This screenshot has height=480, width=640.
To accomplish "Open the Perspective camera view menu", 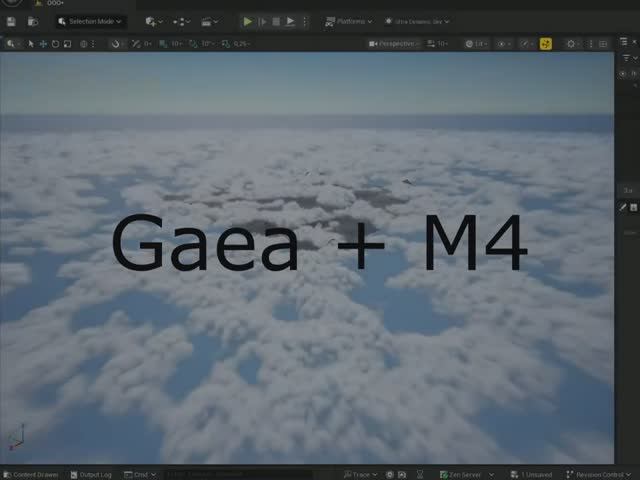I will click(x=394, y=44).
